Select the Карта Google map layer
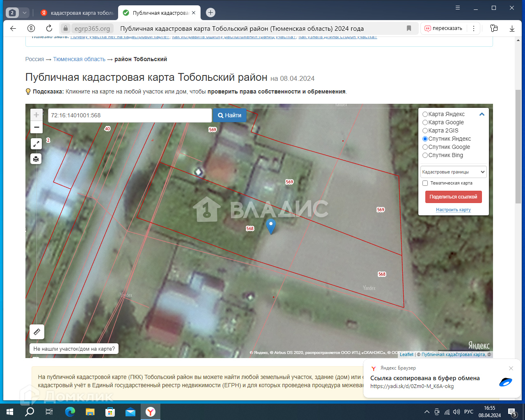This screenshot has height=420, width=525. pyautogui.click(x=425, y=123)
